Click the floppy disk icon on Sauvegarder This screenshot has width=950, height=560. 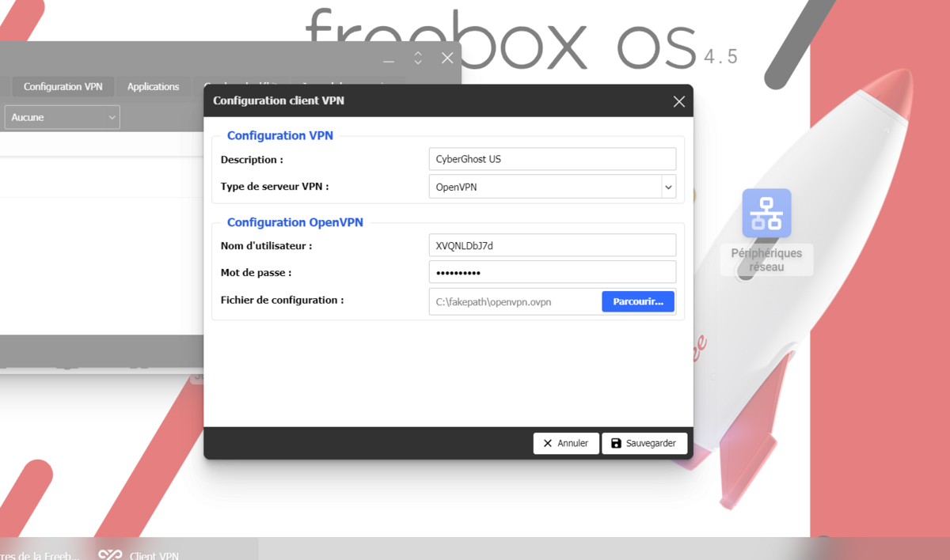click(617, 444)
